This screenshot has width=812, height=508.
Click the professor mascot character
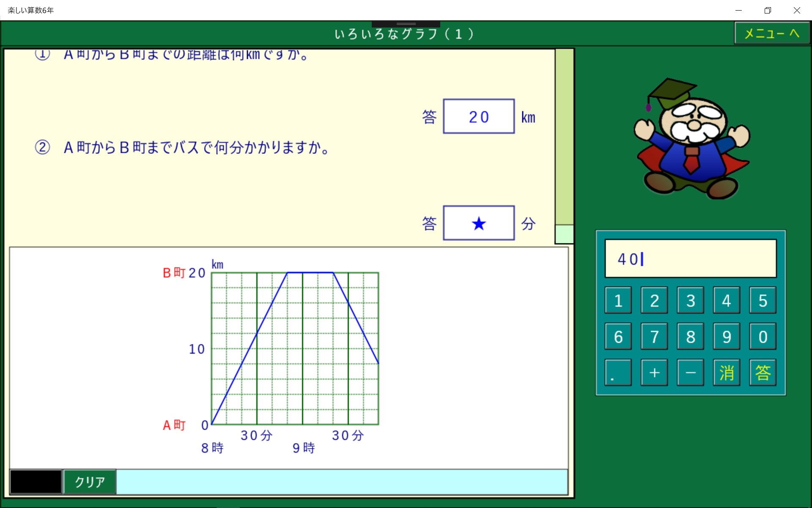click(692, 140)
